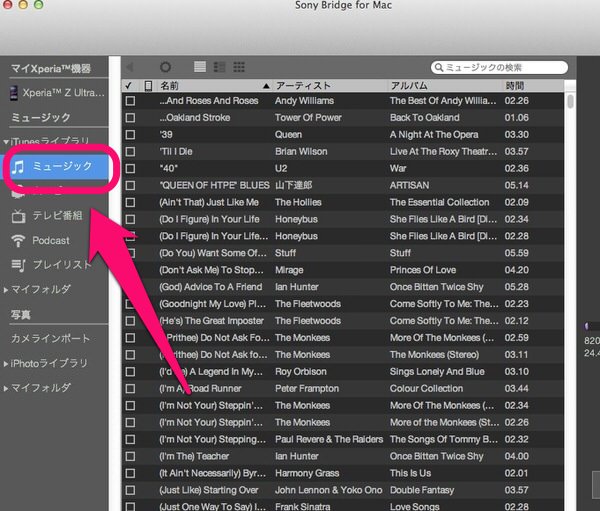Select album Back To Oakland
600x511 pixels.
pos(424,118)
